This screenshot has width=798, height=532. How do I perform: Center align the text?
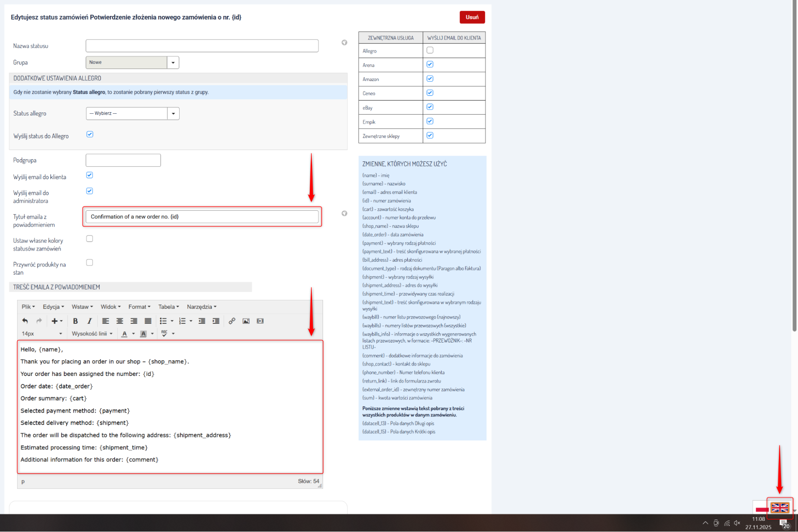point(119,321)
